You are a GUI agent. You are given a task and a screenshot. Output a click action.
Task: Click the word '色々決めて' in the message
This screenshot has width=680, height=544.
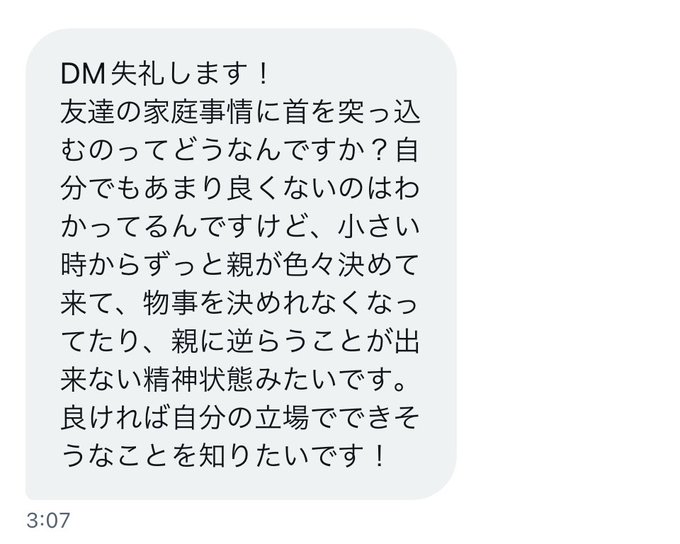[351, 265]
